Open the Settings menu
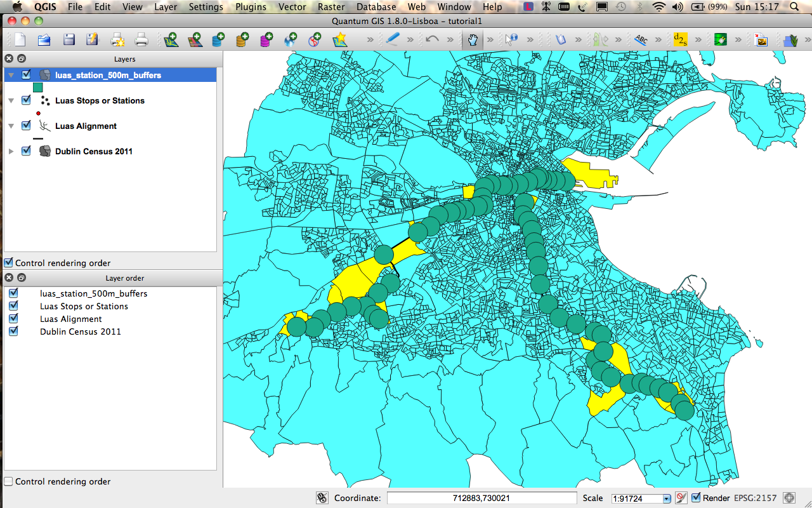Image resolution: width=812 pixels, height=508 pixels. (x=206, y=7)
